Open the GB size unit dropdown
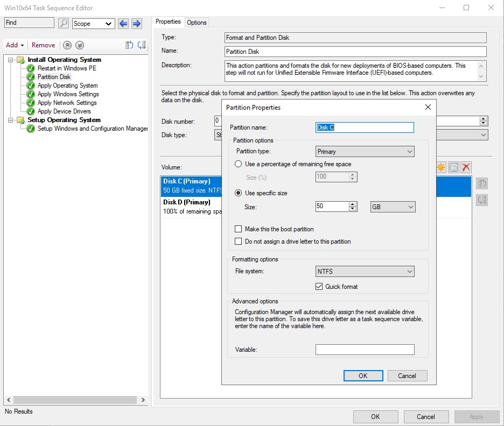Image resolution: width=504 pixels, height=426 pixels. pos(393,207)
